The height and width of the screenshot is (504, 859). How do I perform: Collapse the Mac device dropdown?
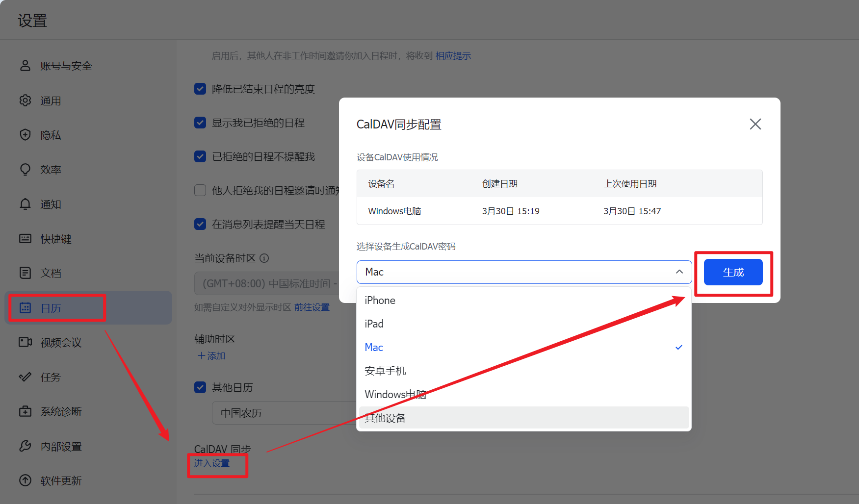pos(524,272)
